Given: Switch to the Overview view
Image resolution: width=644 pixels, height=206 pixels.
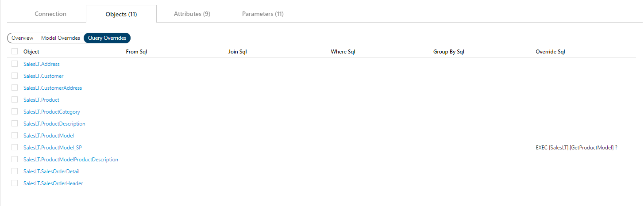Looking at the screenshot, I should tap(22, 38).
